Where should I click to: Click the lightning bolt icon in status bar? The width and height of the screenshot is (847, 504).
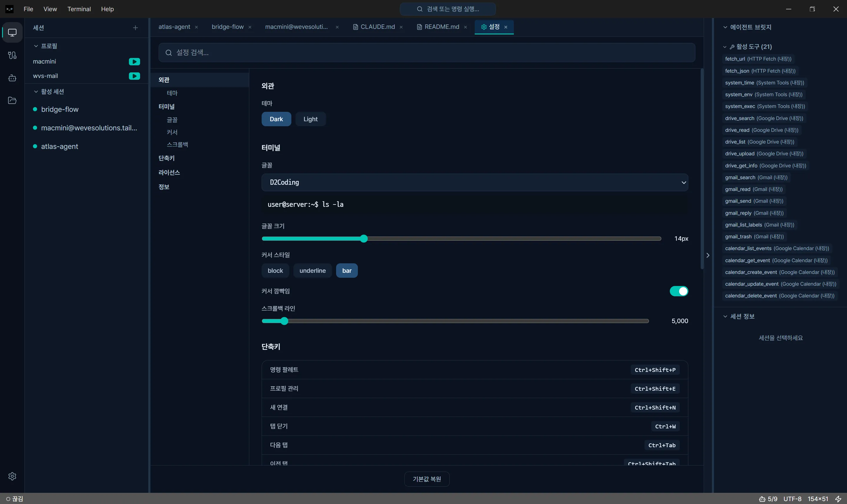838,499
